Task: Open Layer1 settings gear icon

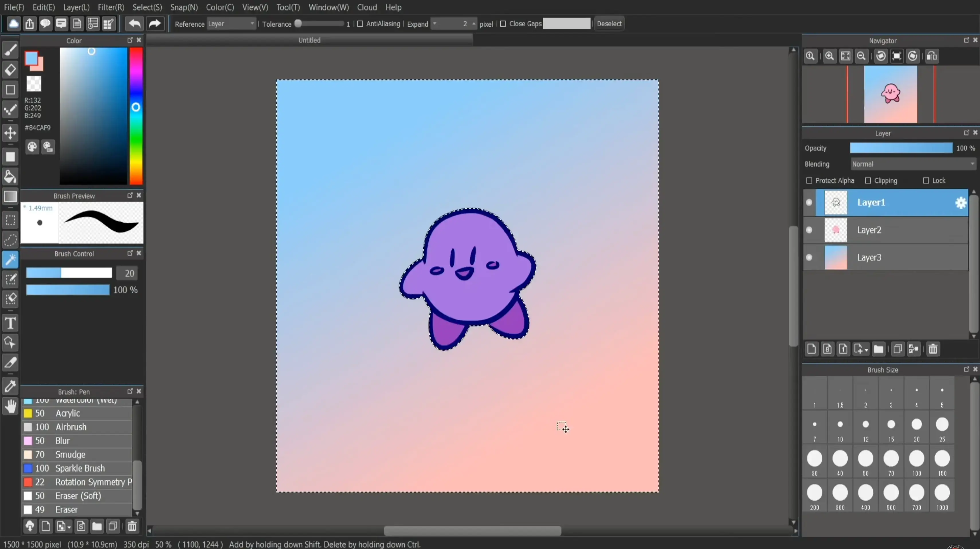Action: coord(961,203)
